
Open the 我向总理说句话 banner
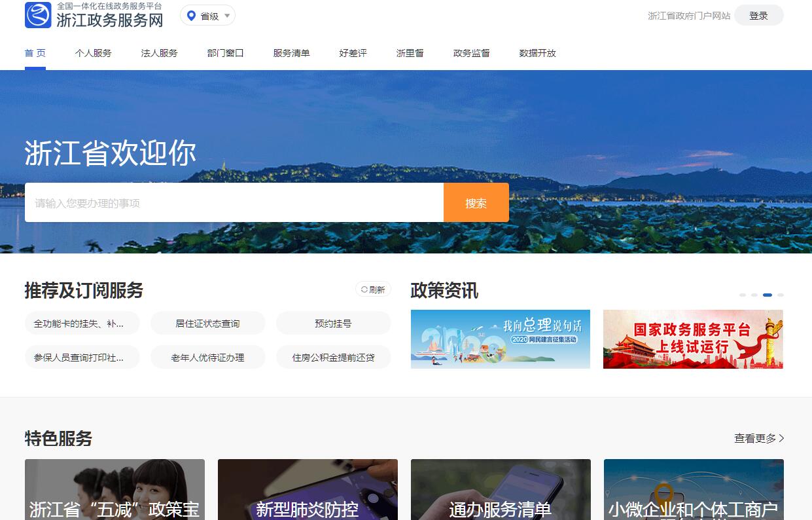501,339
